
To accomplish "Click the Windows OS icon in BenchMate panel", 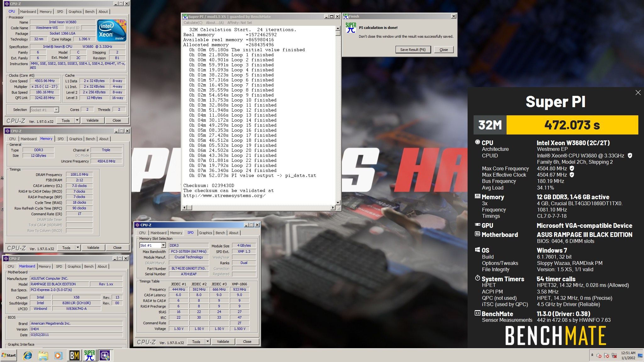I will click(x=477, y=250).
